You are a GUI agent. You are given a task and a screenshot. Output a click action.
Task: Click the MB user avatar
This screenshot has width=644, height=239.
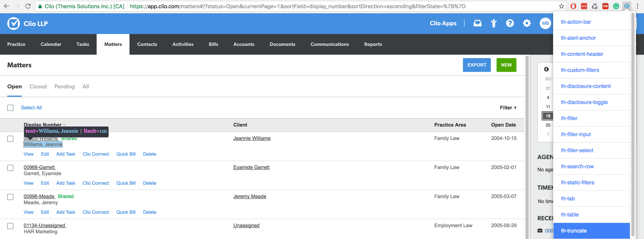coord(545,23)
